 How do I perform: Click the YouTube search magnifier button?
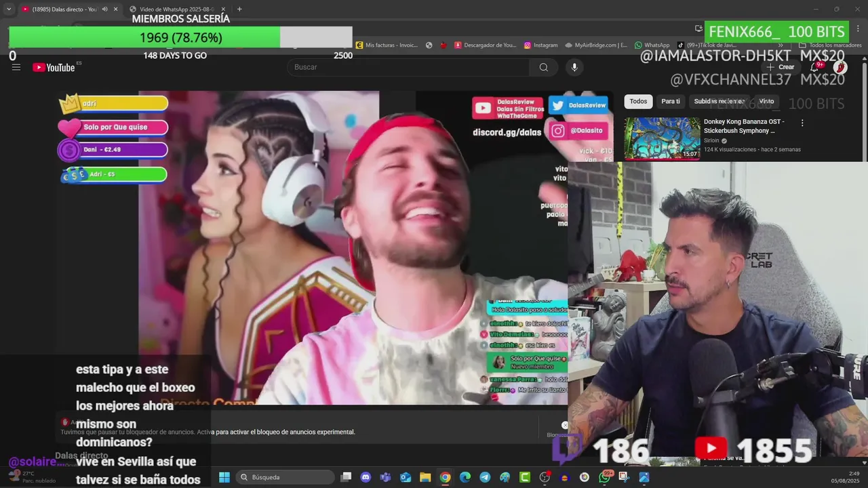tap(543, 67)
